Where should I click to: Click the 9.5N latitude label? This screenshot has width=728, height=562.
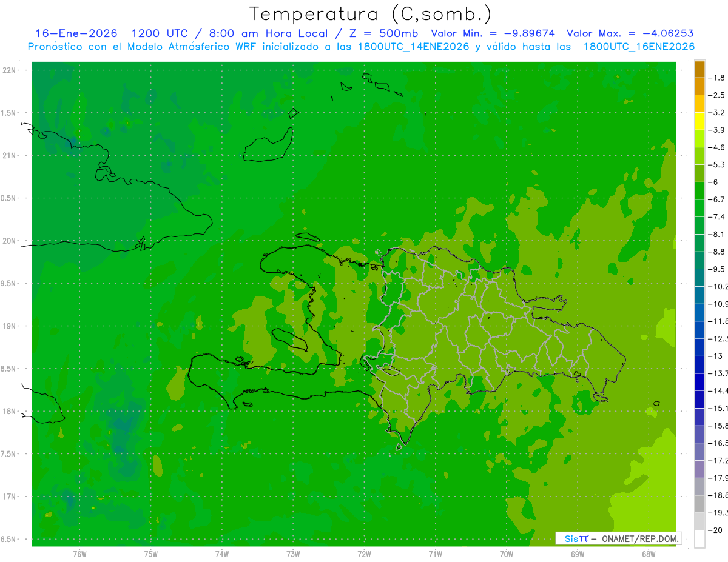tap(8, 284)
